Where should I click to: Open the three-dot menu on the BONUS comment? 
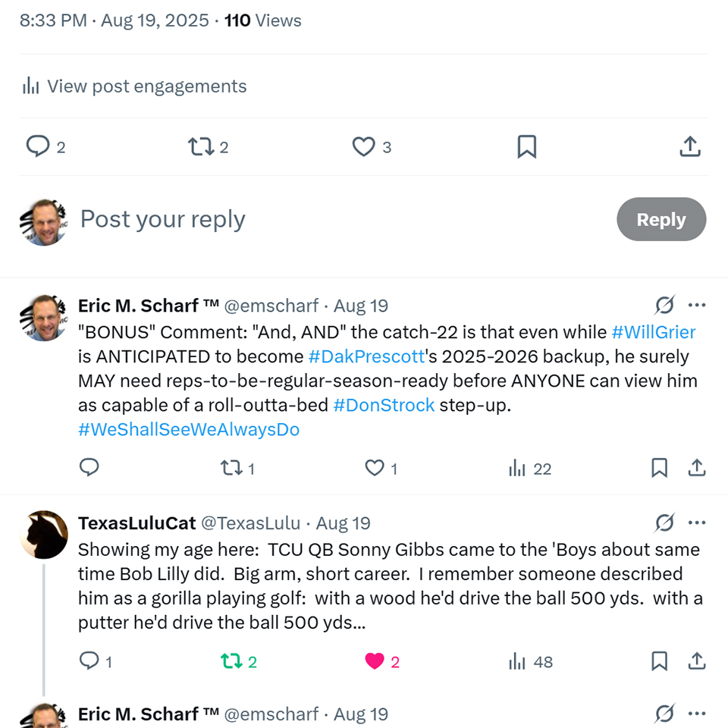pyautogui.click(x=696, y=306)
